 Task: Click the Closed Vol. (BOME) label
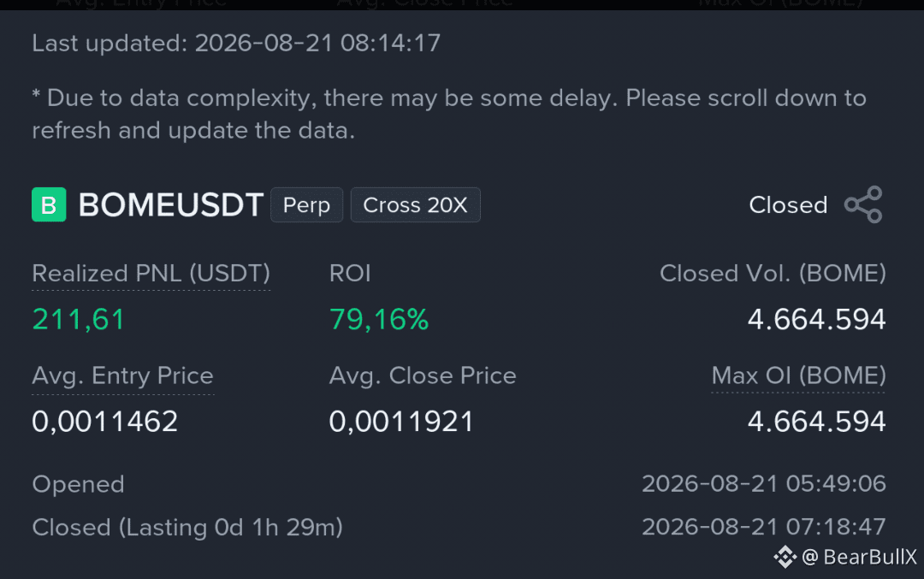(x=773, y=274)
